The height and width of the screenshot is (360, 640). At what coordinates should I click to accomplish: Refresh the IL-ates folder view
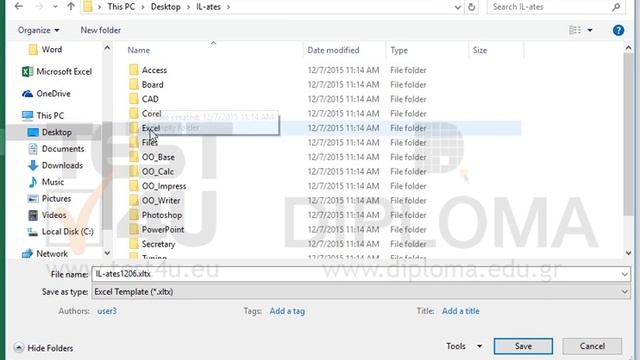(471, 7)
